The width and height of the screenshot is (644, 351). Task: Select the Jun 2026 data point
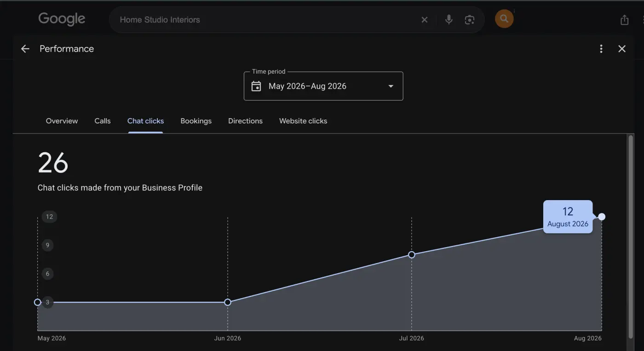[227, 302]
